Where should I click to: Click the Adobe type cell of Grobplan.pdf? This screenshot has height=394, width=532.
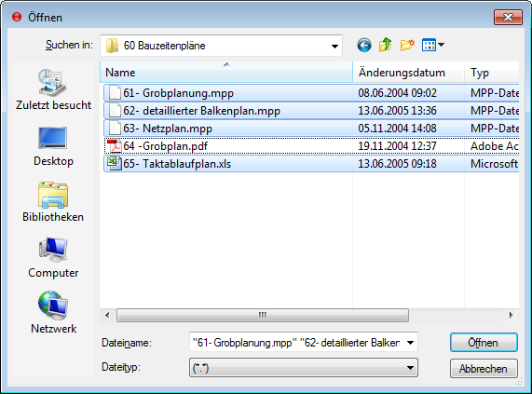click(495, 146)
